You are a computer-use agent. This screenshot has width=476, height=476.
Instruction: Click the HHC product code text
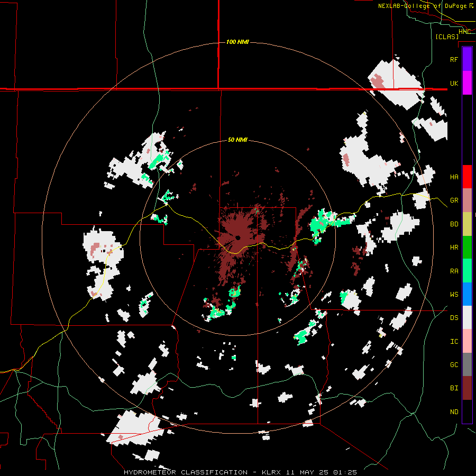point(464,32)
